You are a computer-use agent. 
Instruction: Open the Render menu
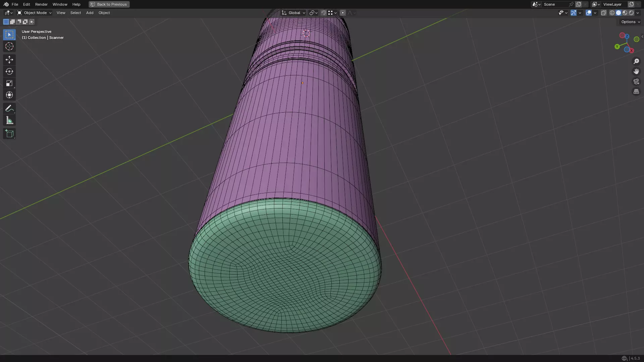(41, 4)
